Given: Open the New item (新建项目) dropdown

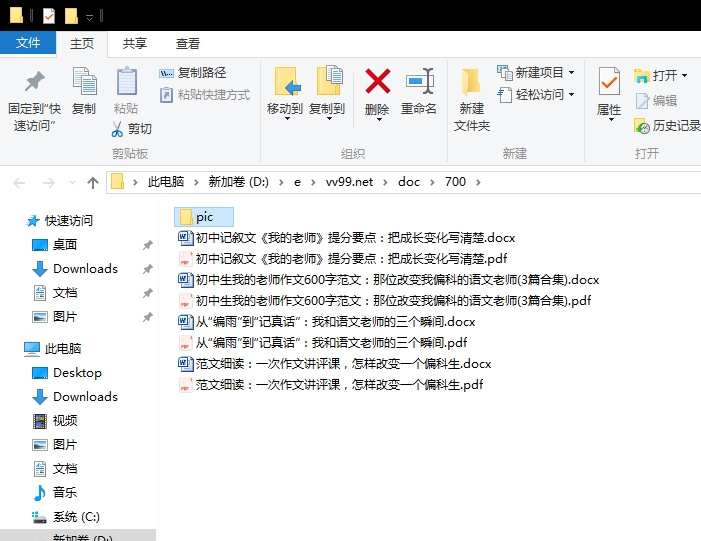Looking at the screenshot, I should click(x=536, y=72).
